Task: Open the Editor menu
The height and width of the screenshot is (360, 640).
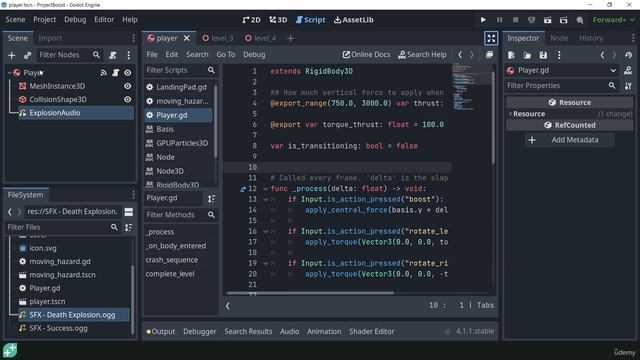Action: [x=104, y=20]
